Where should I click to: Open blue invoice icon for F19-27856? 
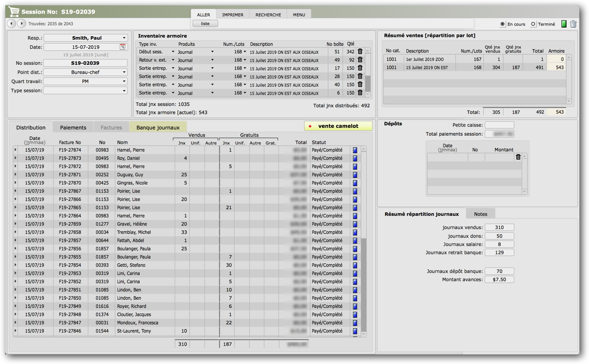tap(355, 249)
